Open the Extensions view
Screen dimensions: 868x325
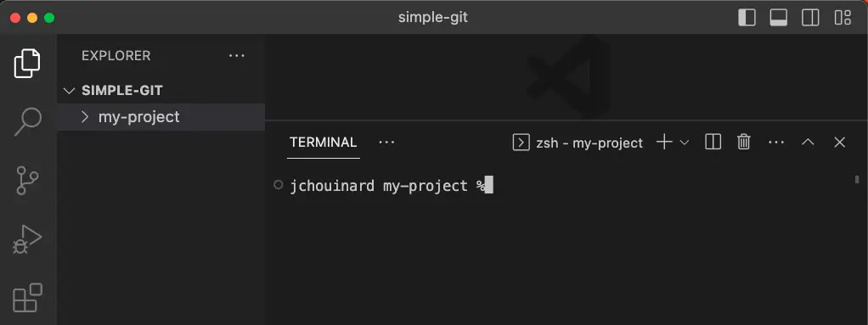pos(27,298)
